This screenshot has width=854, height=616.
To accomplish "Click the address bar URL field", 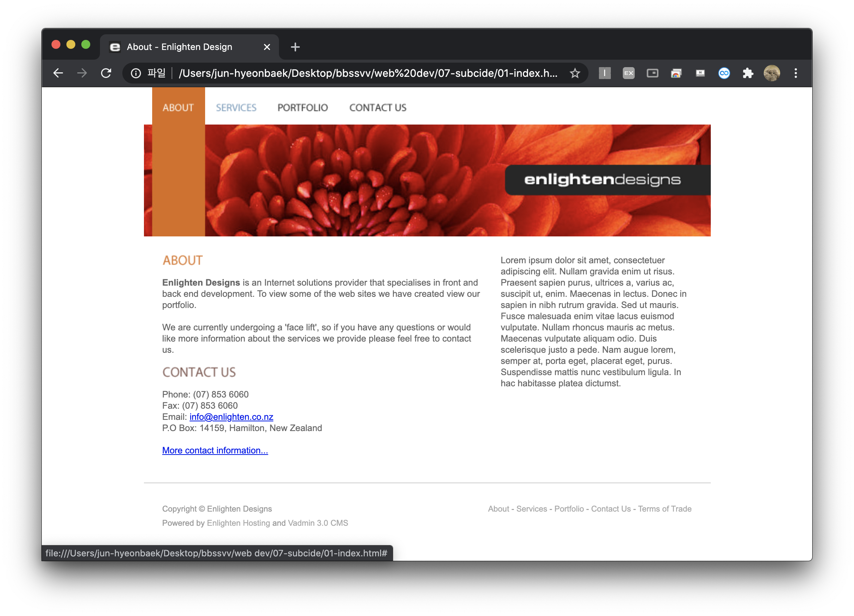I will tap(367, 73).
